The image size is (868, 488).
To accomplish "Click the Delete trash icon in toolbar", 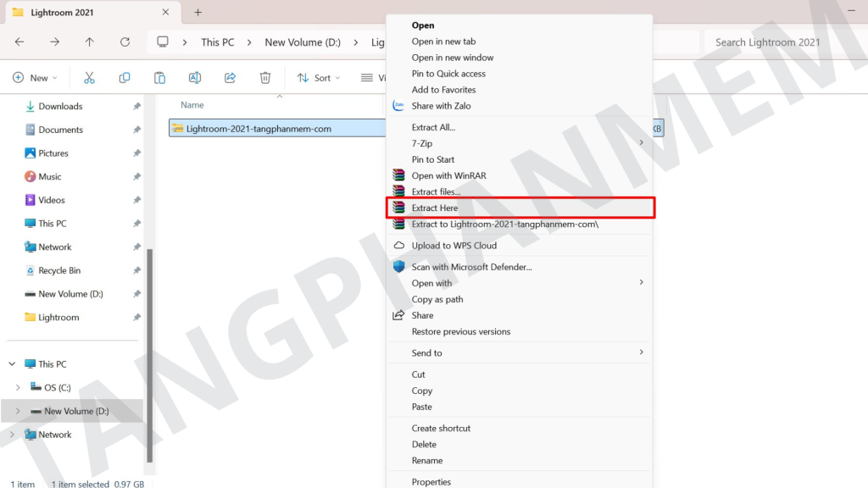I will [264, 78].
